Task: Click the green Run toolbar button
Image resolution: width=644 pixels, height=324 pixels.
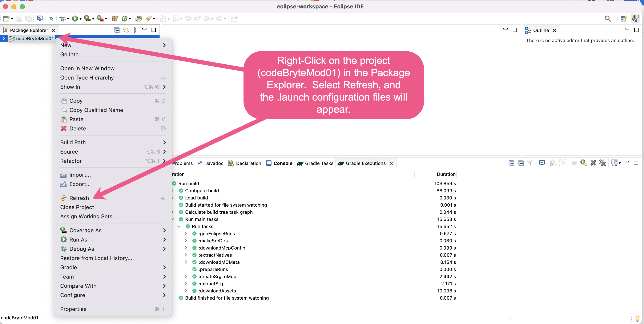Action: pyautogui.click(x=75, y=19)
